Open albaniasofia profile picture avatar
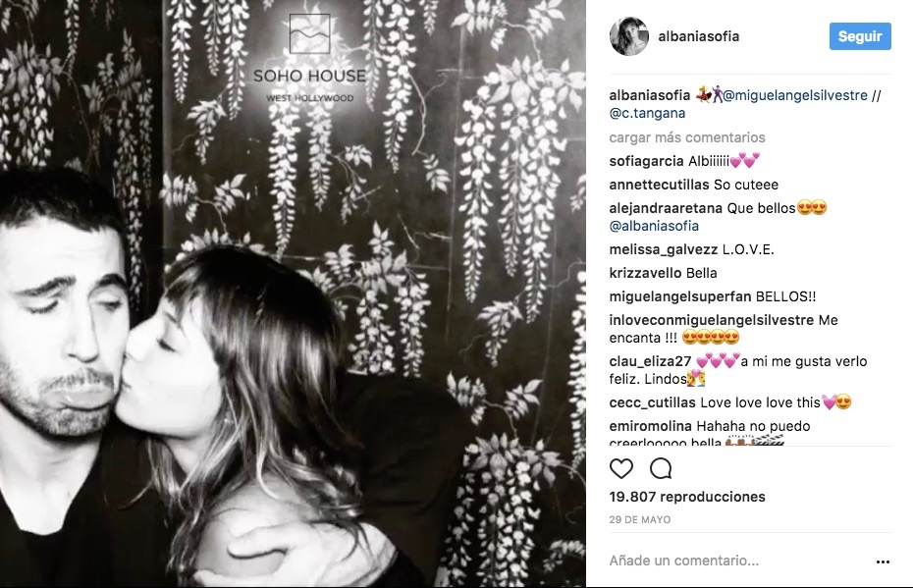913x588 pixels. [629, 36]
